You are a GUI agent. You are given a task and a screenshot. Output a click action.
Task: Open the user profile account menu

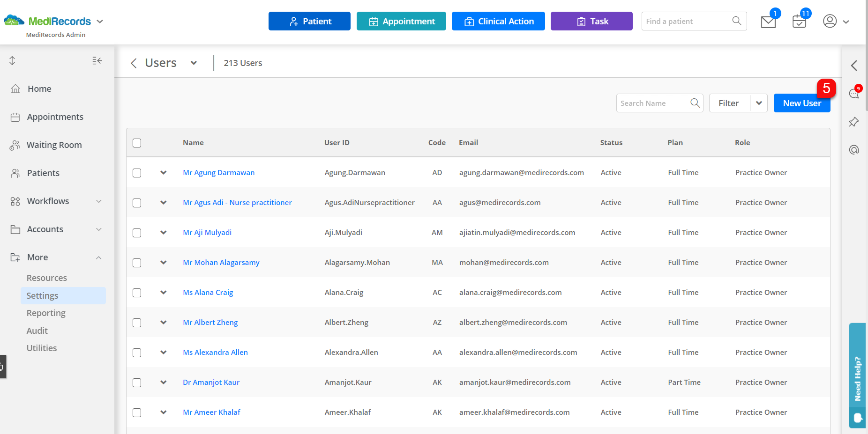(x=830, y=21)
